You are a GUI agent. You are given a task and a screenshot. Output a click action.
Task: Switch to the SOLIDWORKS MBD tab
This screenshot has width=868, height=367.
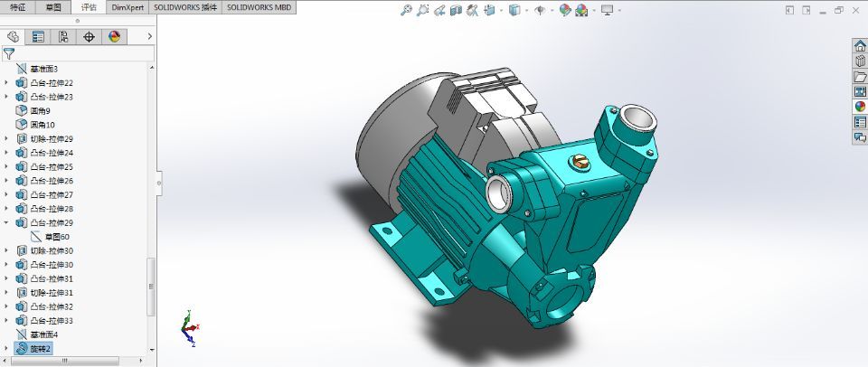pyautogui.click(x=259, y=6)
